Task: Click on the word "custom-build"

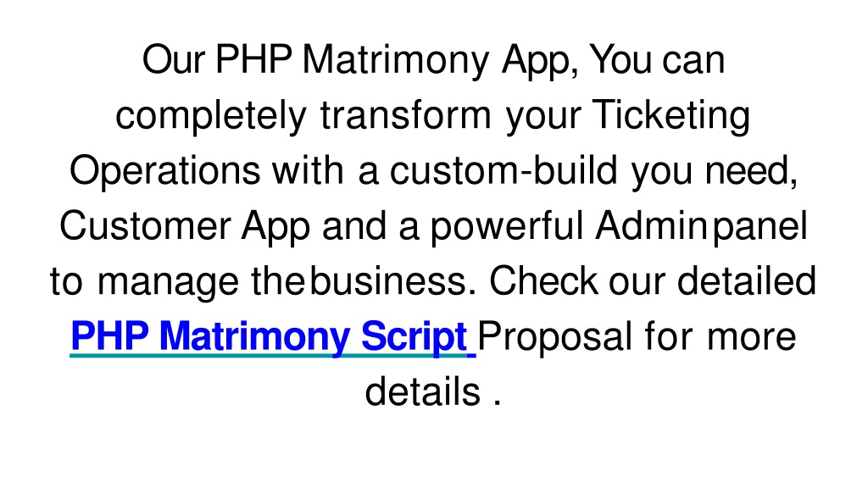Action: [x=504, y=170]
